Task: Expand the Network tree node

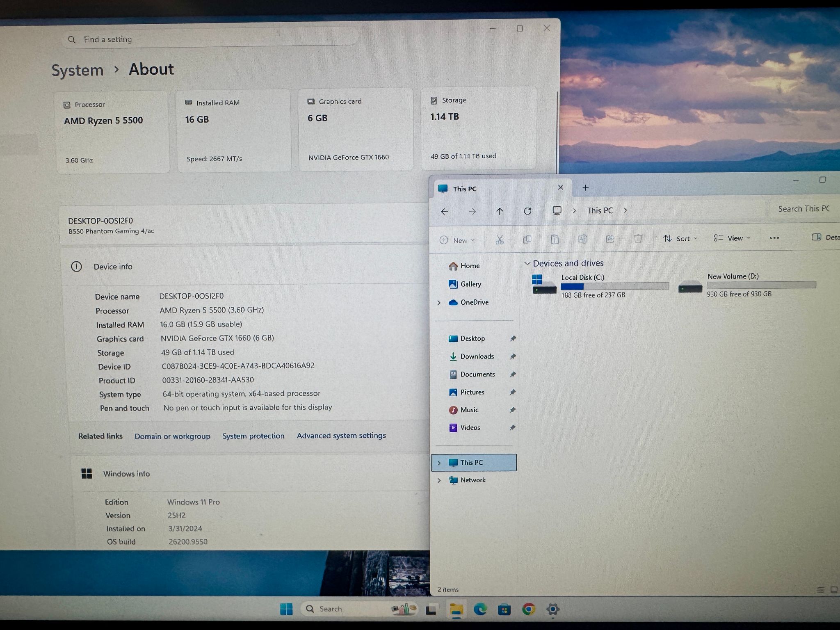Action: click(x=439, y=480)
